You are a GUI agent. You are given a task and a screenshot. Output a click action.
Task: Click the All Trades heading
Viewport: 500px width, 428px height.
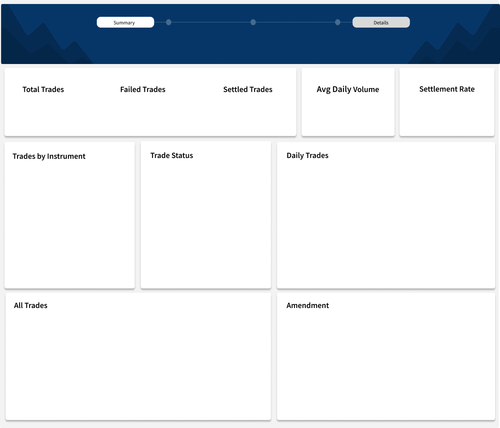pos(31,305)
